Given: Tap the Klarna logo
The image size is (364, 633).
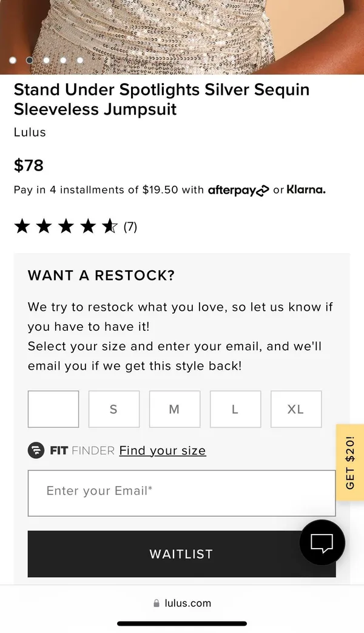Looking at the screenshot, I should pyautogui.click(x=306, y=189).
